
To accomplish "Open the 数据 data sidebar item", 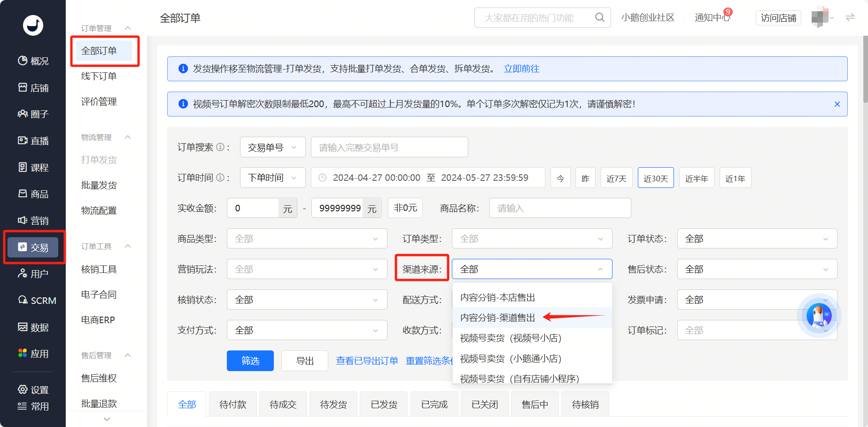I will point(33,327).
